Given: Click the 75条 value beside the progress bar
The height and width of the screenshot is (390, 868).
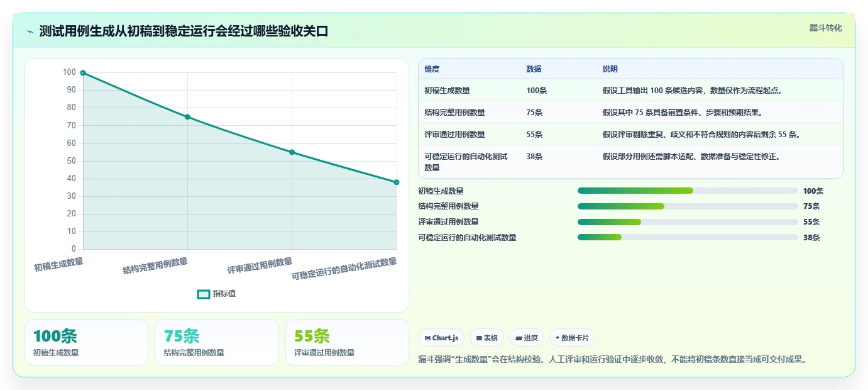Looking at the screenshot, I should (811, 206).
